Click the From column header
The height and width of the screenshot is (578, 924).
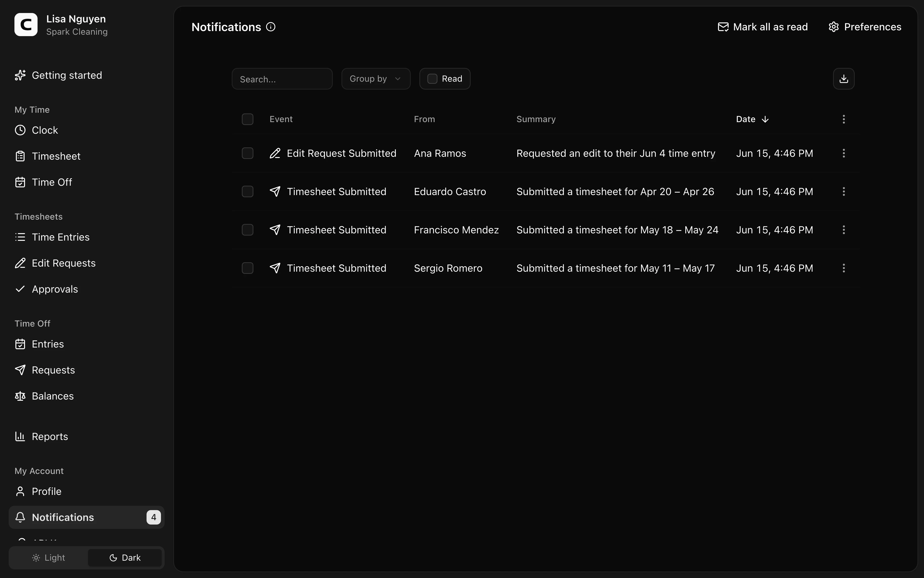[x=424, y=119]
